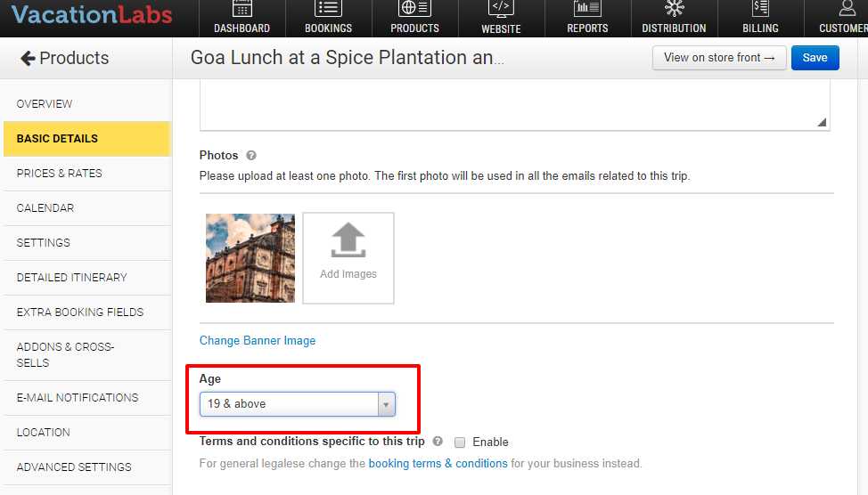Open the Reports chart icon
The width and height of the screenshot is (868, 495).
click(x=587, y=9)
